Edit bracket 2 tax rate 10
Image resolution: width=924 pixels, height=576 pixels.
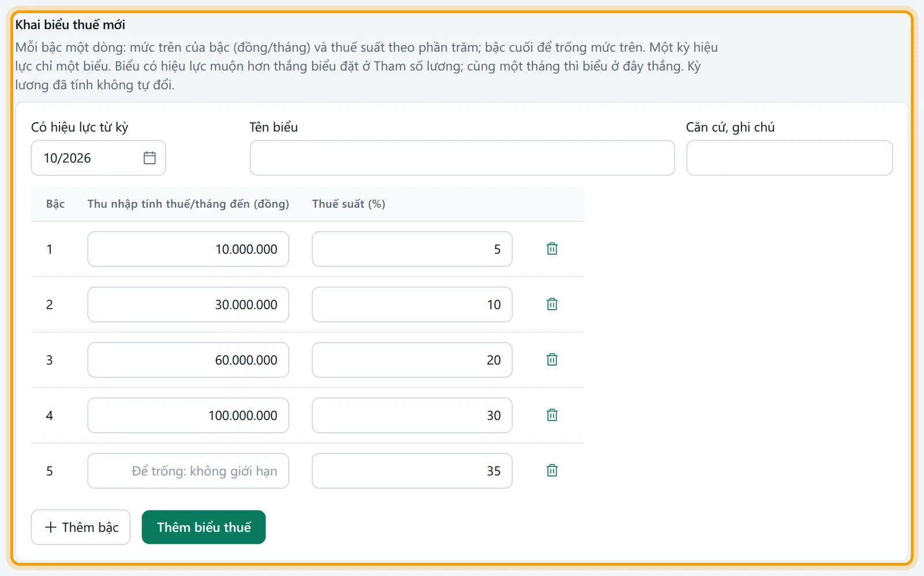click(412, 304)
